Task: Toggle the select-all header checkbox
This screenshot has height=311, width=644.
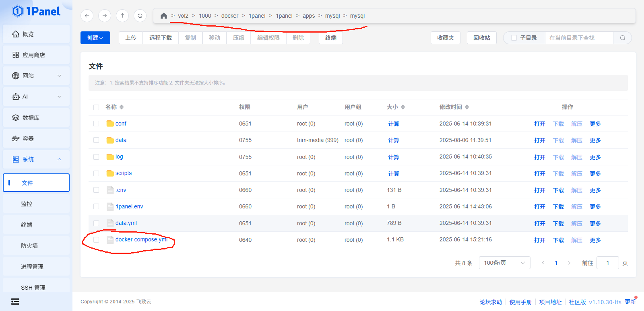Action: [x=96, y=107]
